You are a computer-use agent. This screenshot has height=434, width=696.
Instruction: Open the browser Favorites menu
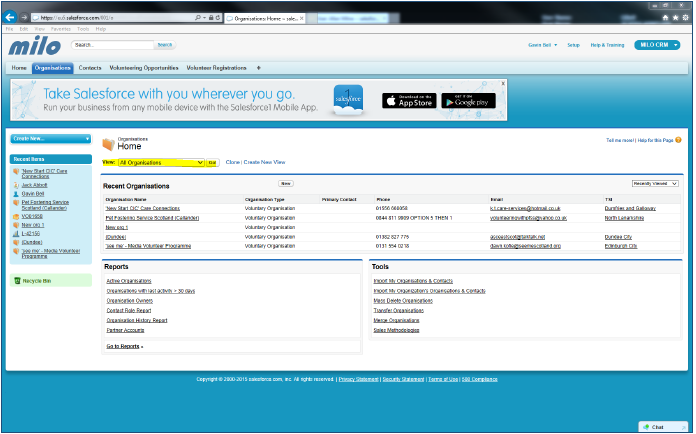click(61, 29)
